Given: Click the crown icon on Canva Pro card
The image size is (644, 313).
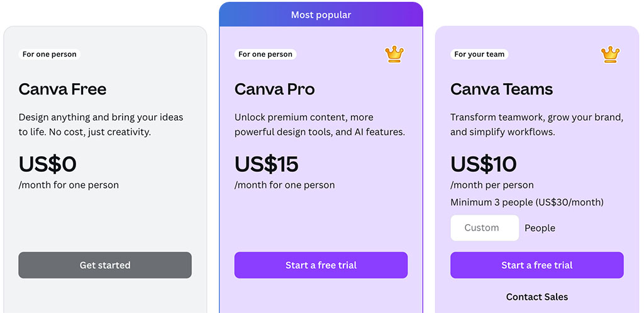Looking at the screenshot, I should point(394,54).
